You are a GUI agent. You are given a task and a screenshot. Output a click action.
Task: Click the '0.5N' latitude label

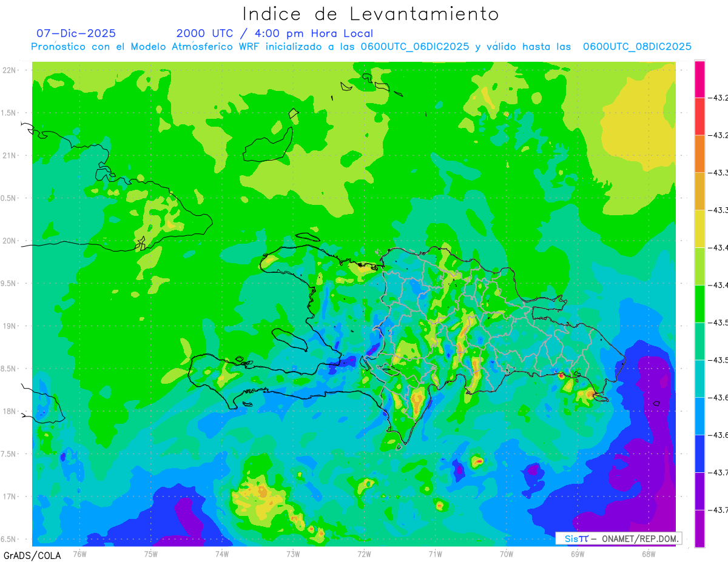(x=8, y=198)
